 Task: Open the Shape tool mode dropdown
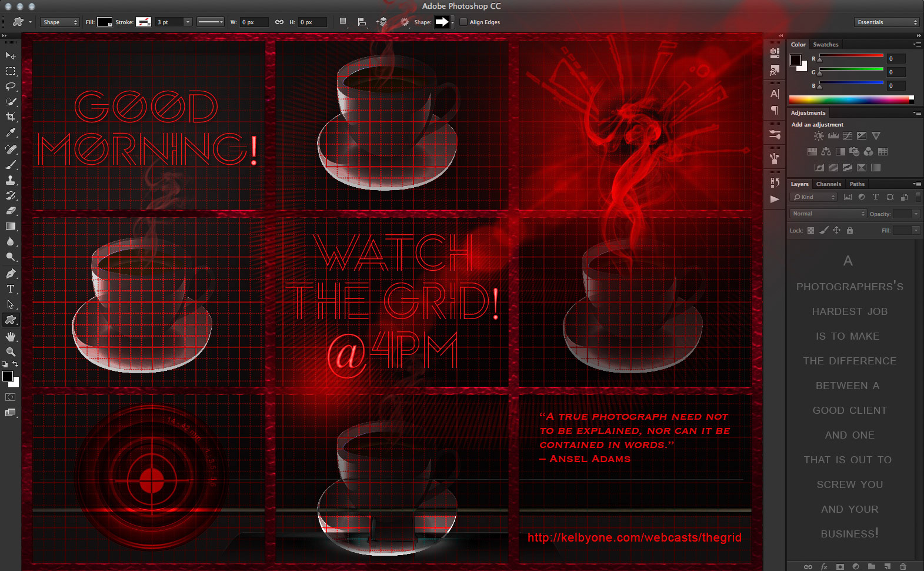[x=60, y=22]
